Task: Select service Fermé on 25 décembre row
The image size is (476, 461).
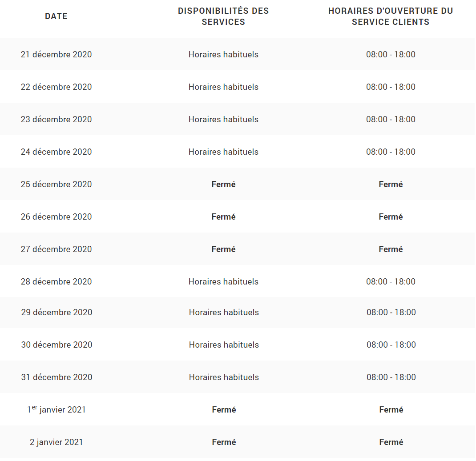Action: [x=223, y=184]
